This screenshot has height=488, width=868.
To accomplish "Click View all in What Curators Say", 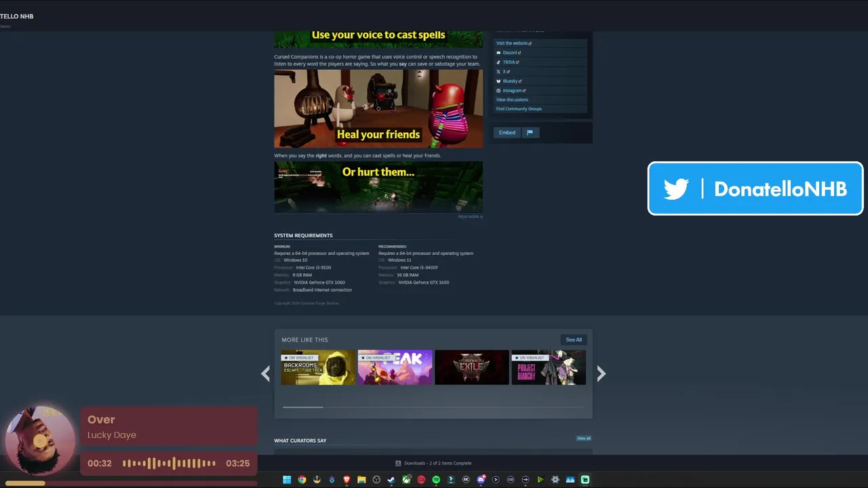I will pos(584,439).
